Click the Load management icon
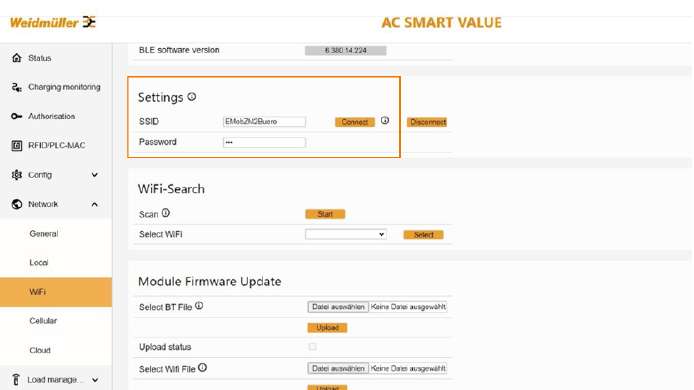The height and width of the screenshot is (390, 694). [x=16, y=379]
